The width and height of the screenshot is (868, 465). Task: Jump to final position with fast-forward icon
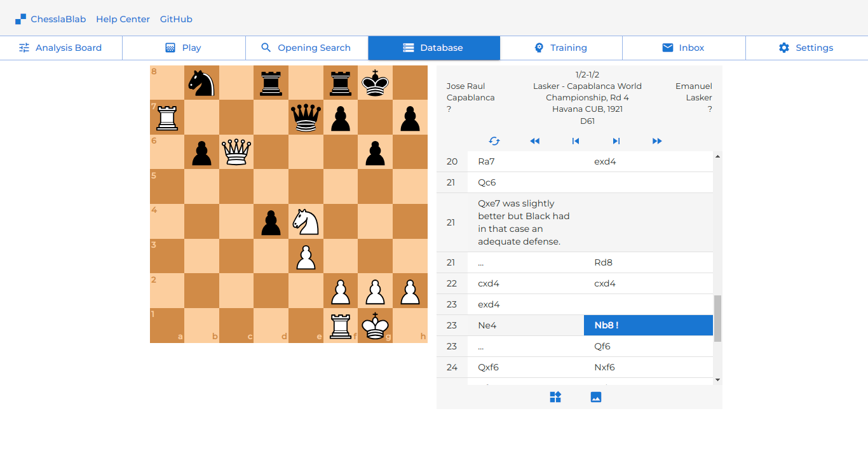[656, 141]
